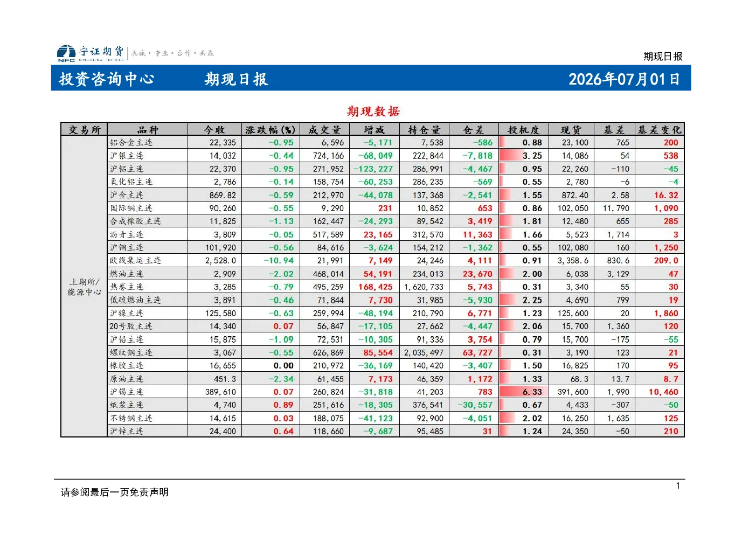Click the 投资咨询中心 banner heading
This screenshot has width=756, height=535.
tap(107, 79)
